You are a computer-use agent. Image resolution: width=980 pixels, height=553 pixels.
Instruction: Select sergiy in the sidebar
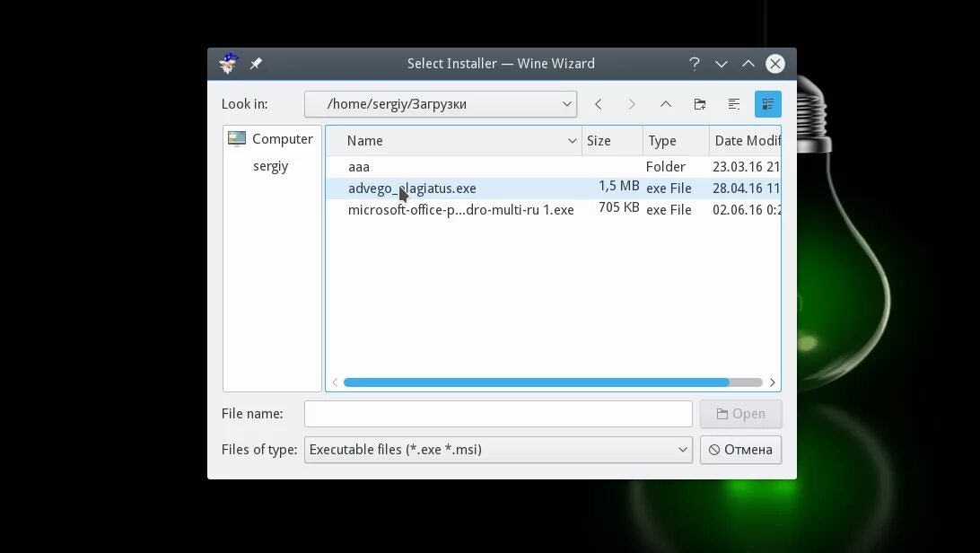271,166
